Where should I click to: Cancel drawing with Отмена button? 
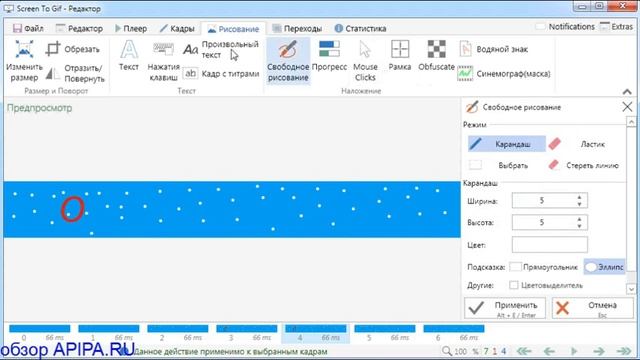tap(593, 308)
